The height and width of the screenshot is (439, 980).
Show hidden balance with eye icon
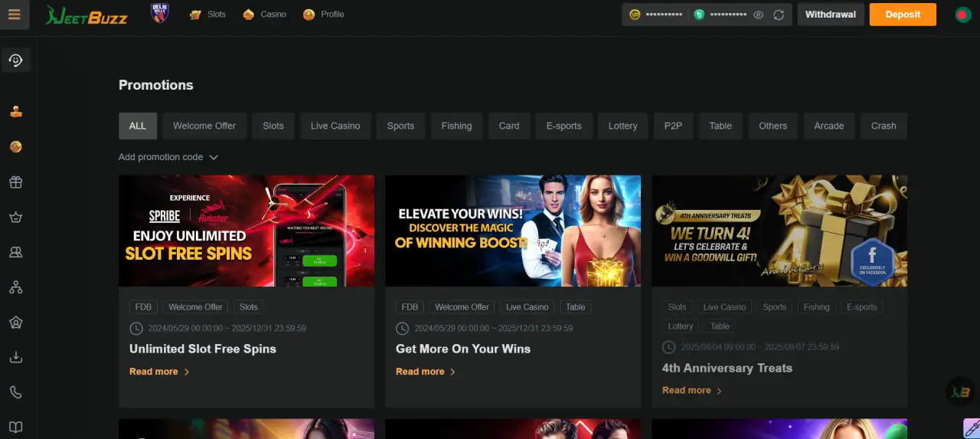coord(758,15)
